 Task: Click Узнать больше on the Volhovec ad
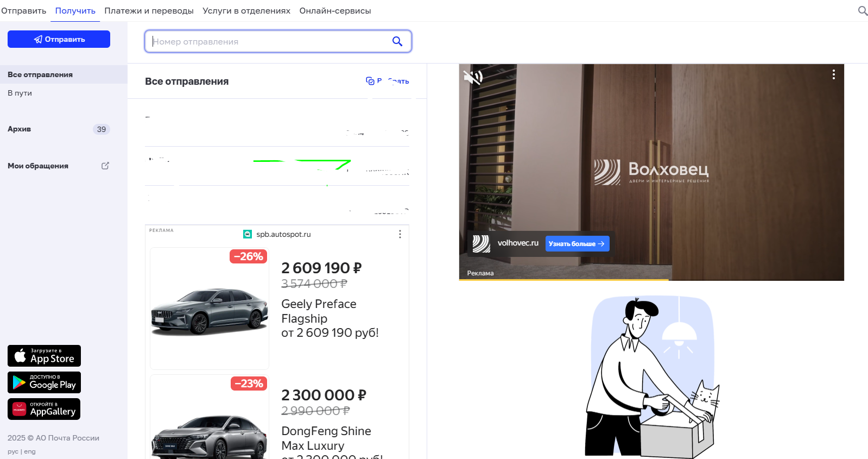pyautogui.click(x=576, y=244)
